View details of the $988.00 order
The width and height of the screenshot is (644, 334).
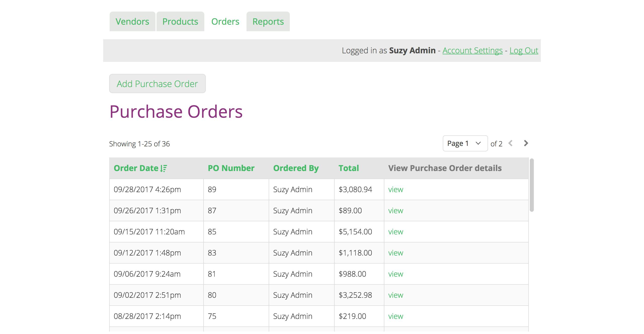coord(395,274)
